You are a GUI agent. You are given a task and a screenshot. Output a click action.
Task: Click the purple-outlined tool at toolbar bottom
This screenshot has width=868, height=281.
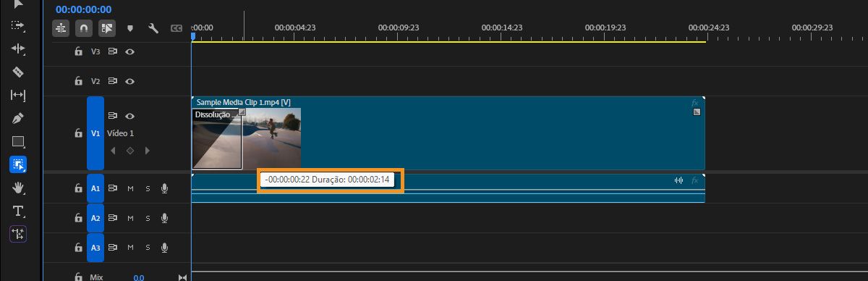18,234
